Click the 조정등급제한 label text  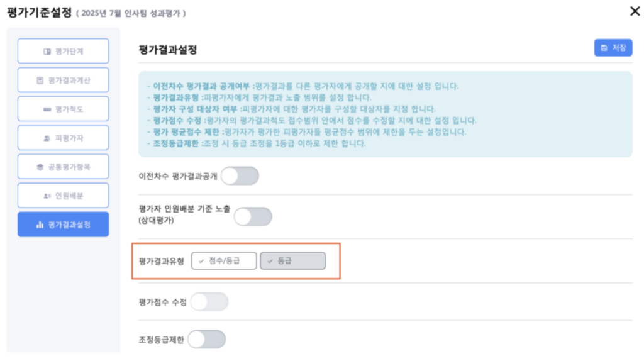(161, 340)
